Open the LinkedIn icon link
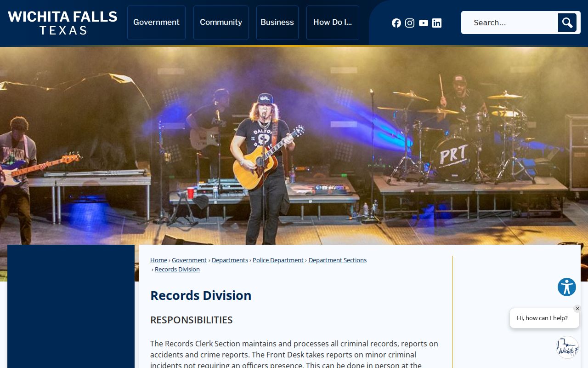Viewport: 588px width, 368px height. click(x=437, y=23)
